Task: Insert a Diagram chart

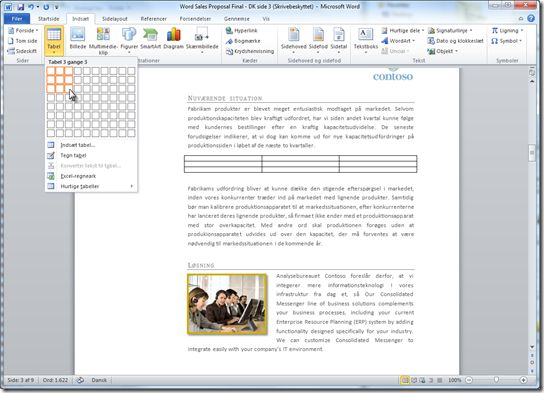Action: coord(173,39)
